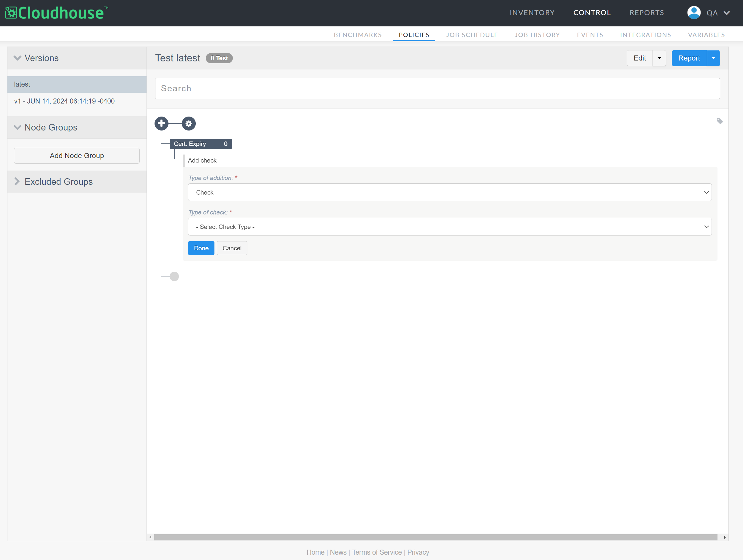Open the Type of addition dropdown
Viewport: 743px width, 560px height.
[x=450, y=192]
